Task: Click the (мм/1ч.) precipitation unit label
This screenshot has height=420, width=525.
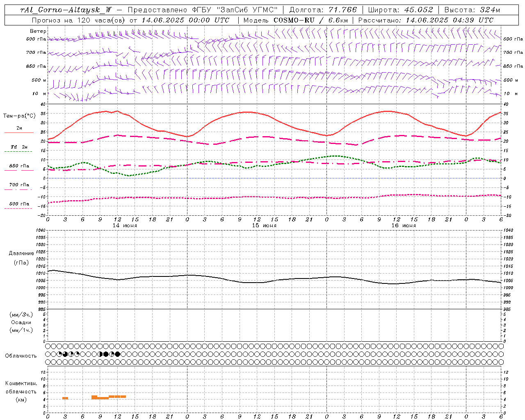Action: click(21, 330)
